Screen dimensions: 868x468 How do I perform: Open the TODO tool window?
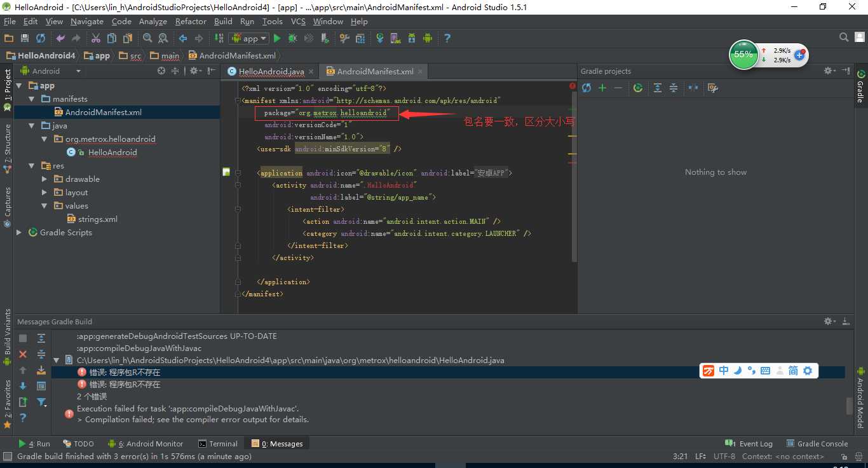78,444
